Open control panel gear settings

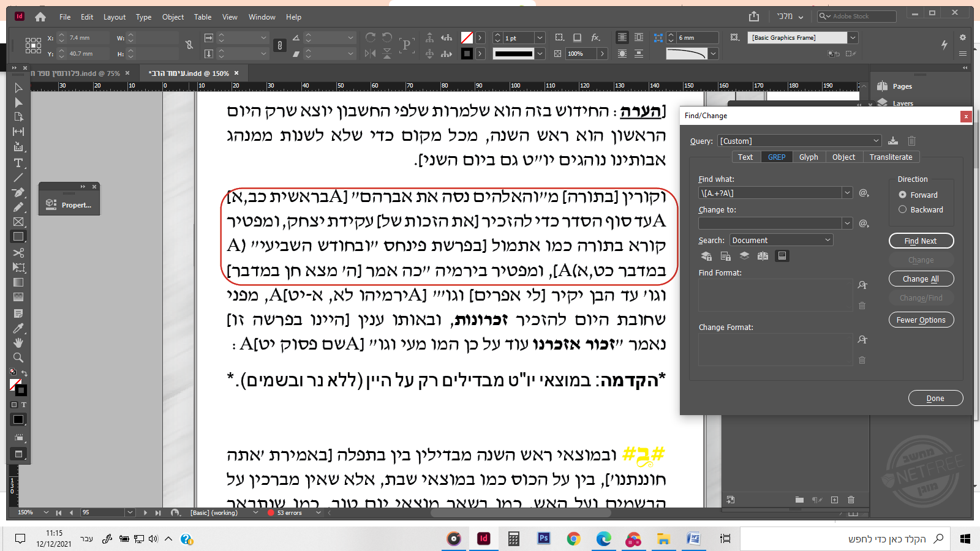pyautogui.click(x=963, y=38)
